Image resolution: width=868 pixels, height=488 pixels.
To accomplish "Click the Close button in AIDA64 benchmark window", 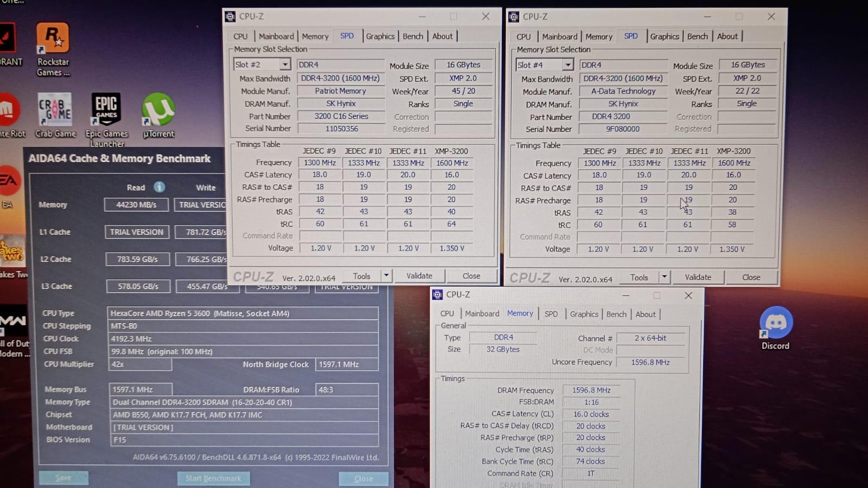I will click(363, 479).
